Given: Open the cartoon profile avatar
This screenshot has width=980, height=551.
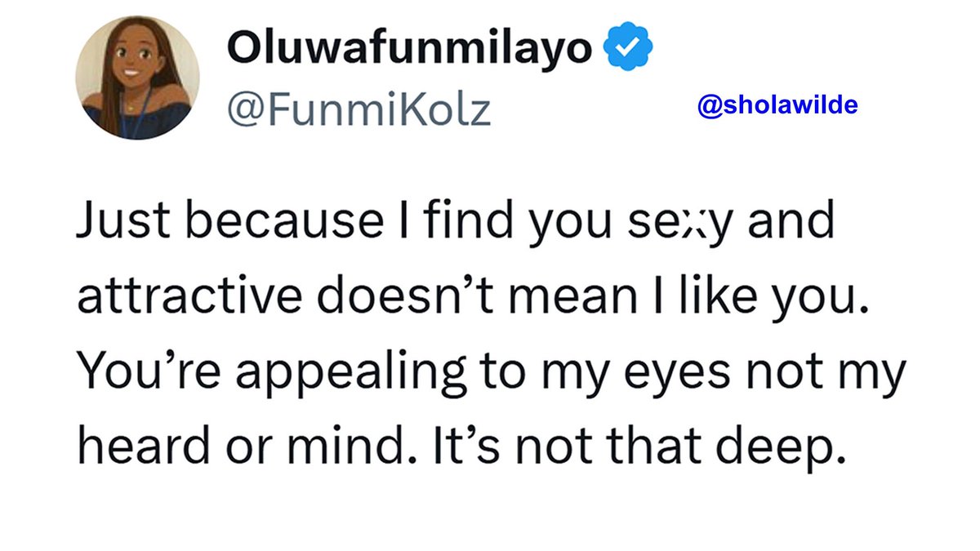Looking at the screenshot, I should click(138, 78).
